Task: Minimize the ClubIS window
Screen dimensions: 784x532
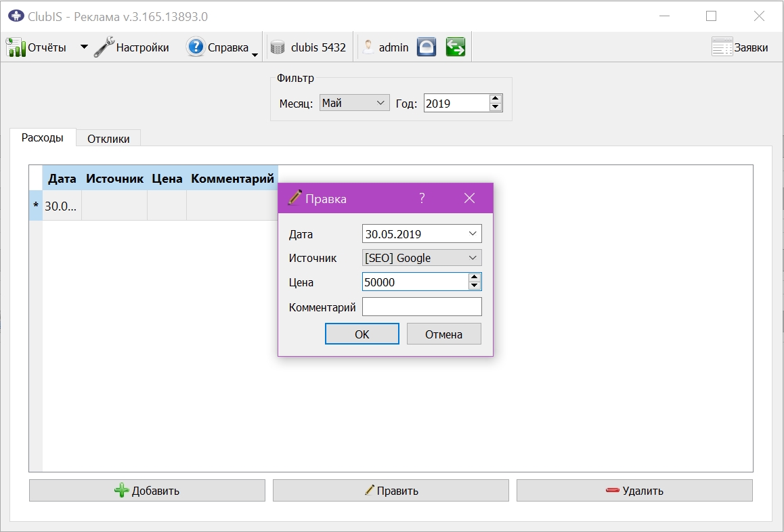Action: [664, 16]
